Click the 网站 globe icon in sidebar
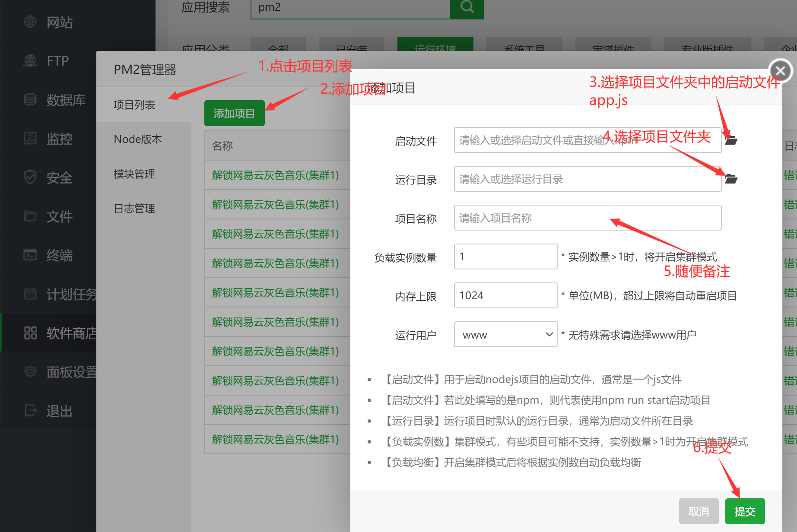797x532 pixels. [30, 22]
